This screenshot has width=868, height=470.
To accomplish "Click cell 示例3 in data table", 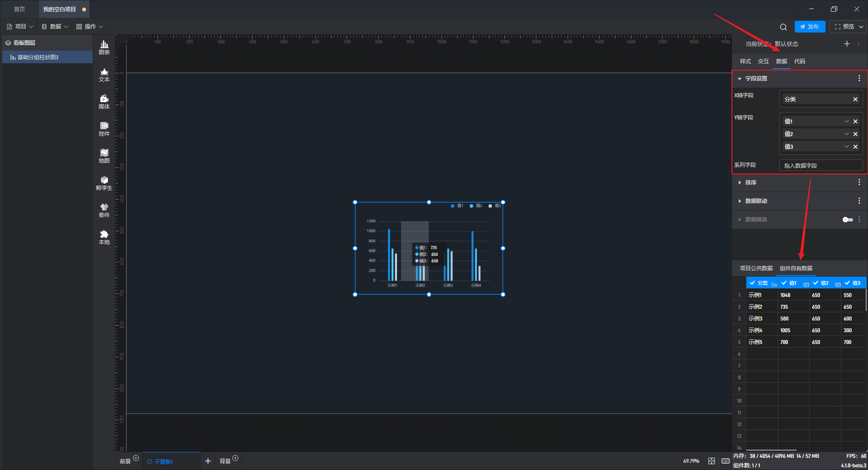I will (762, 319).
